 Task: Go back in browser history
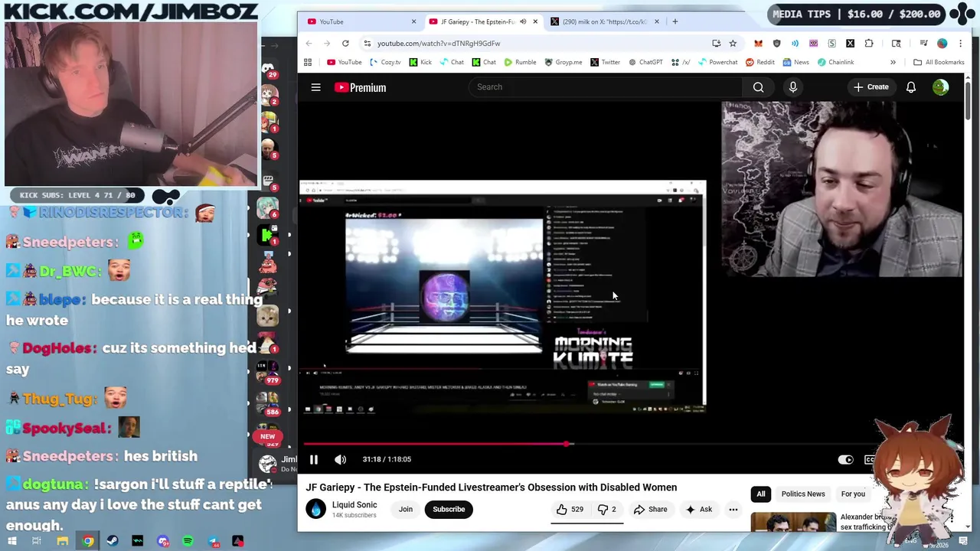[x=309, y=44]
